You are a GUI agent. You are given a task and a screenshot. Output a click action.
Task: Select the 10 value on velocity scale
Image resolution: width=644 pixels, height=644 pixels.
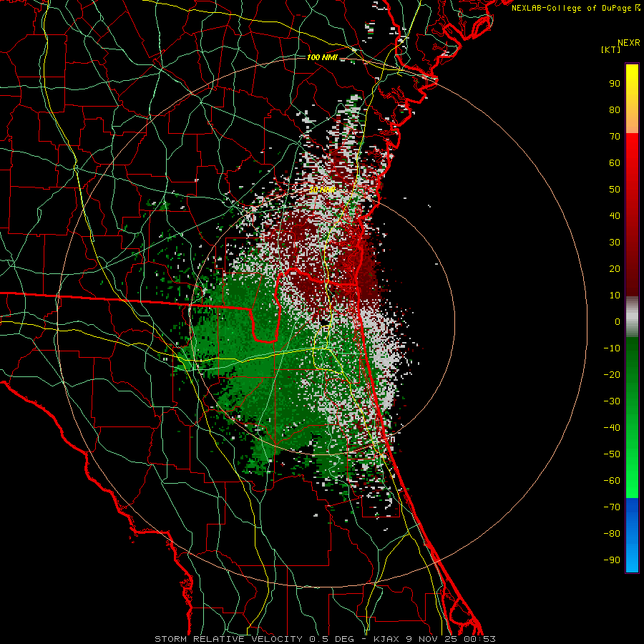tap(615, 296)
